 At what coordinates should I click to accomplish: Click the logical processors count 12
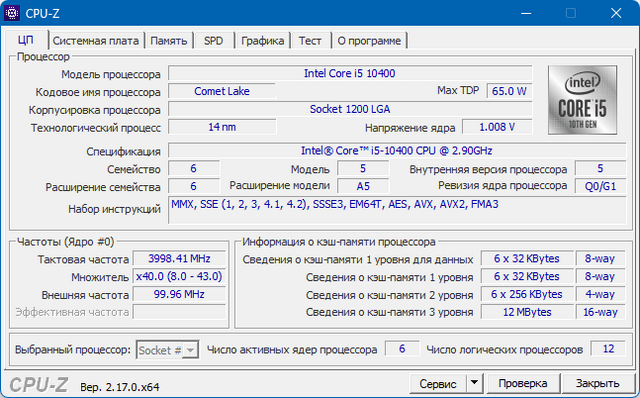click(608, 349)
